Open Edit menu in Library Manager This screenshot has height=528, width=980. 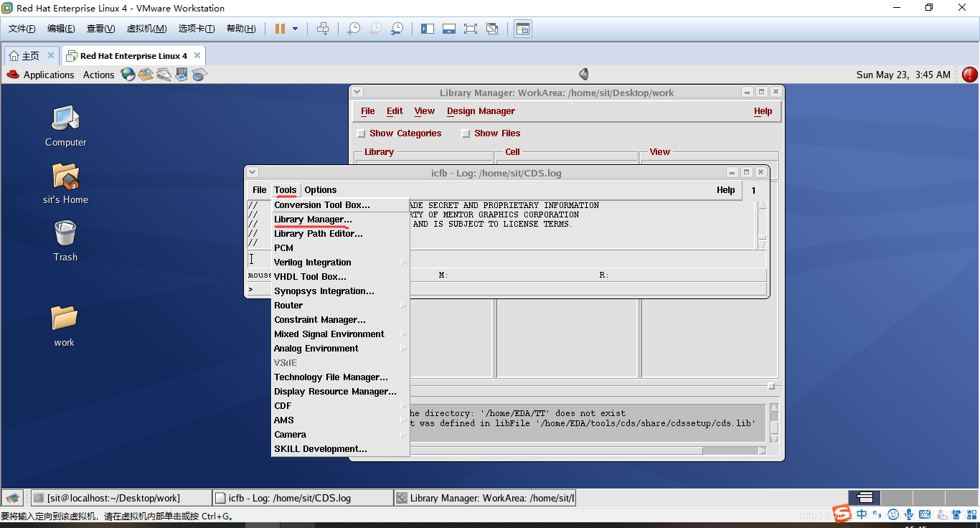pos(395,111)
